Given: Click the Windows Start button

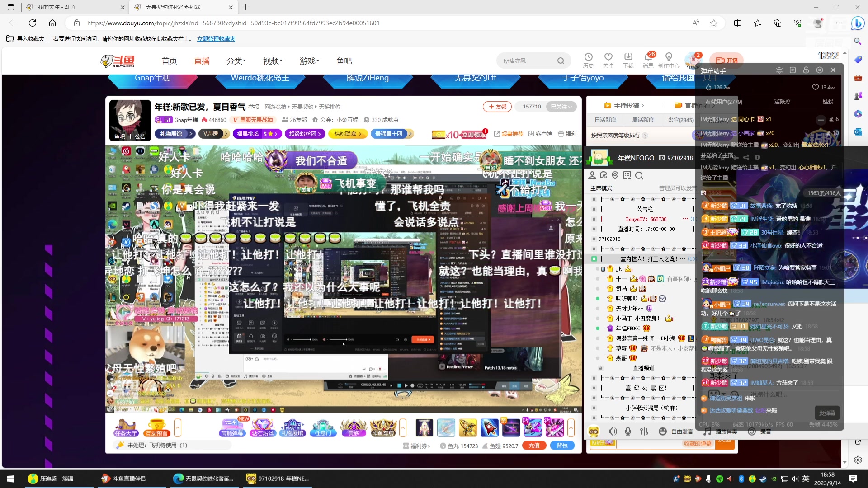Looking at the screenshot, I should point(11,479).
